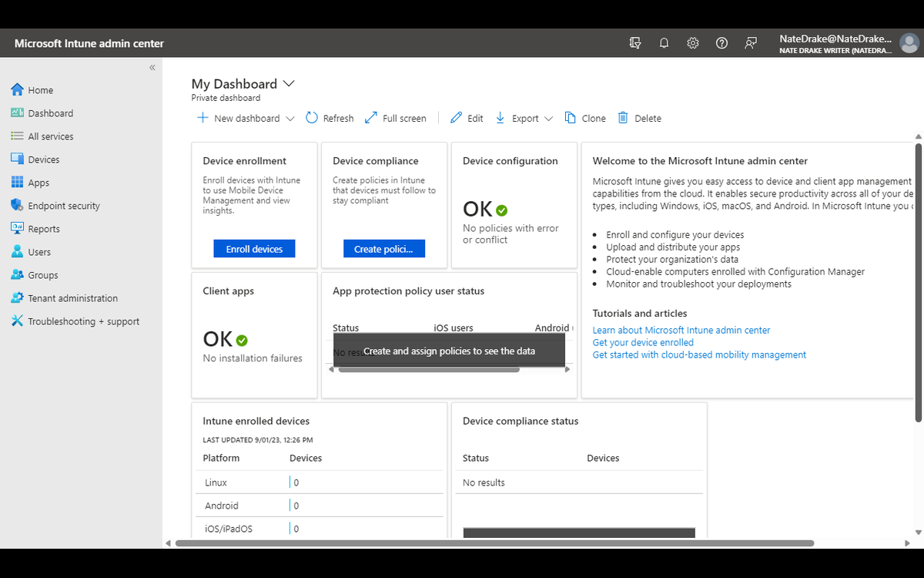Click the dashboard scrollbar down arrow

918,533
